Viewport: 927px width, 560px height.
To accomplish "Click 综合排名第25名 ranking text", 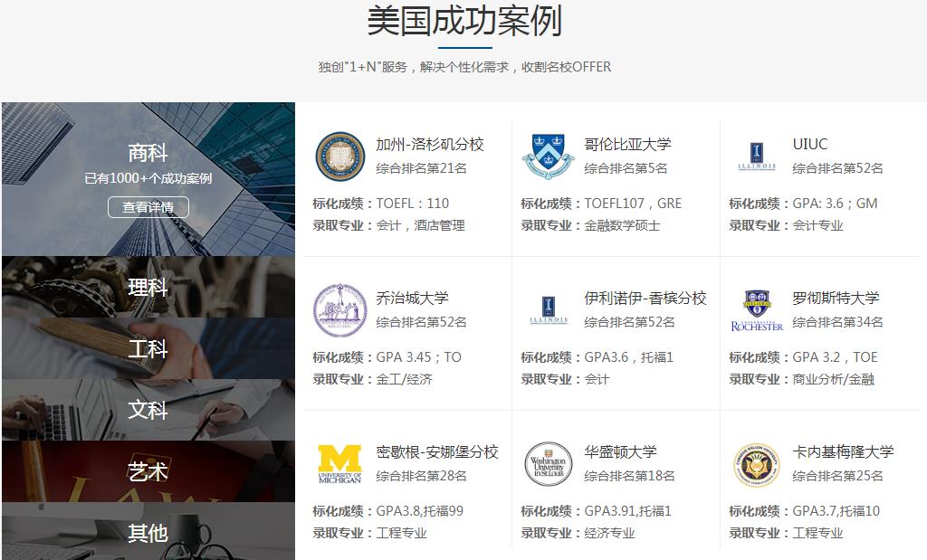I will (x=837, y=476).
